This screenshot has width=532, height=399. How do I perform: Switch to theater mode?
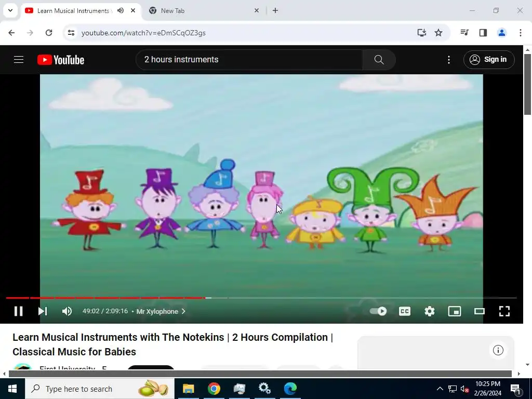tap(479, 311)
